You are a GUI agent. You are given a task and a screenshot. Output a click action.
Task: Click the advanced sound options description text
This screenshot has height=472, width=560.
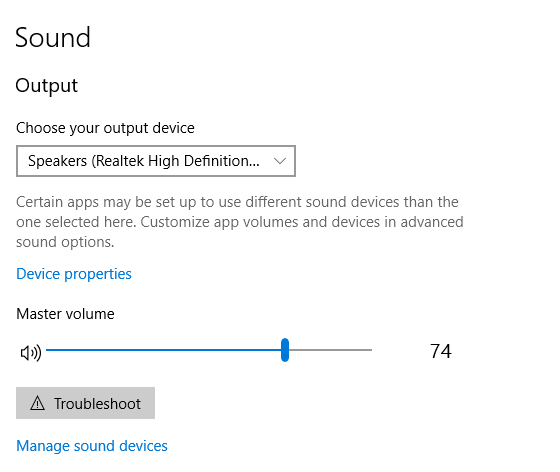pyautogui.click(x=240, y=222)
